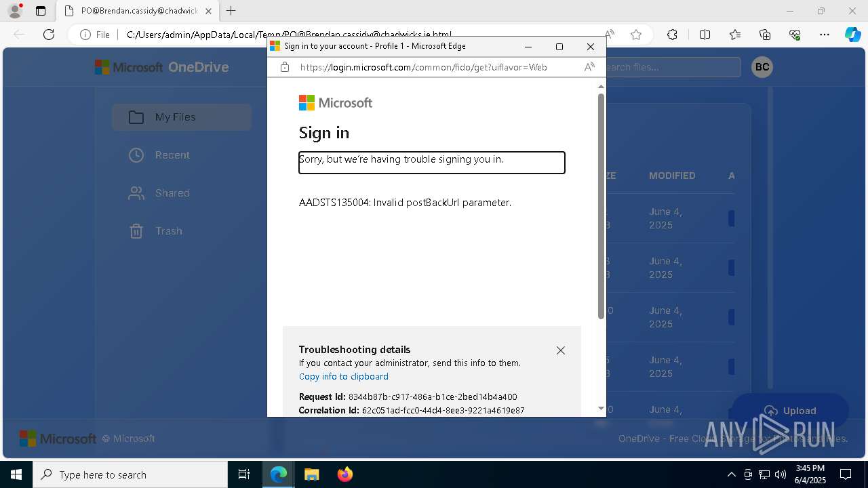Viewport: 868px width, 488px height.
Task: Open Firefox from the taskbar
Action: (x=345, y=474)
